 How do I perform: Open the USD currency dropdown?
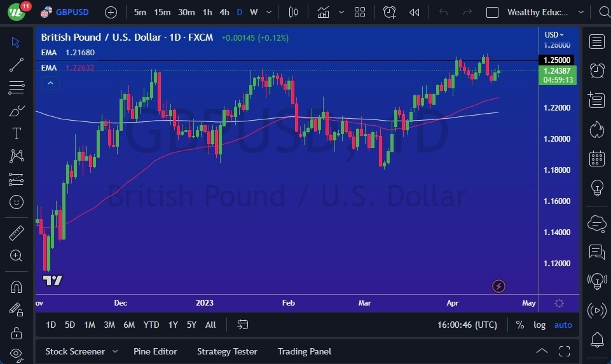pos(554,35)
